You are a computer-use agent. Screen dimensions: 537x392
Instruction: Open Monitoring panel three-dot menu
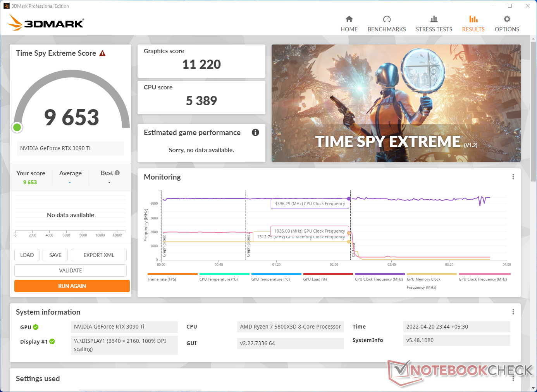[513, 177]
